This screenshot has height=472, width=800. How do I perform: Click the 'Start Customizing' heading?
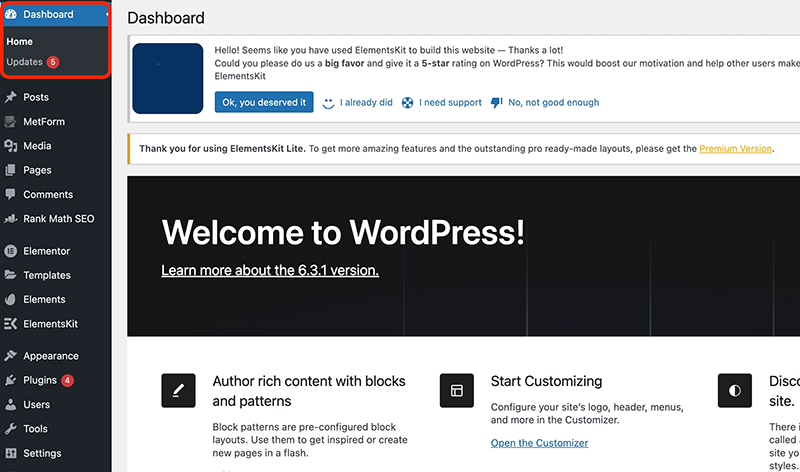(546, 381)
